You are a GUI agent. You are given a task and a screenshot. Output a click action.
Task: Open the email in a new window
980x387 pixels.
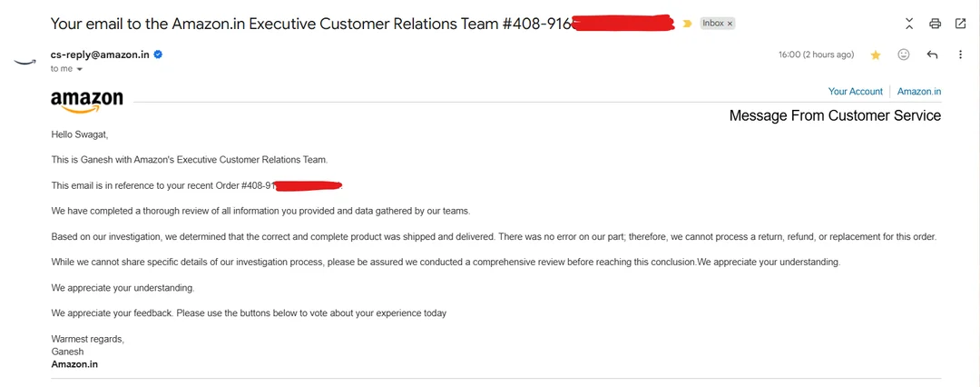pos(960,24)
